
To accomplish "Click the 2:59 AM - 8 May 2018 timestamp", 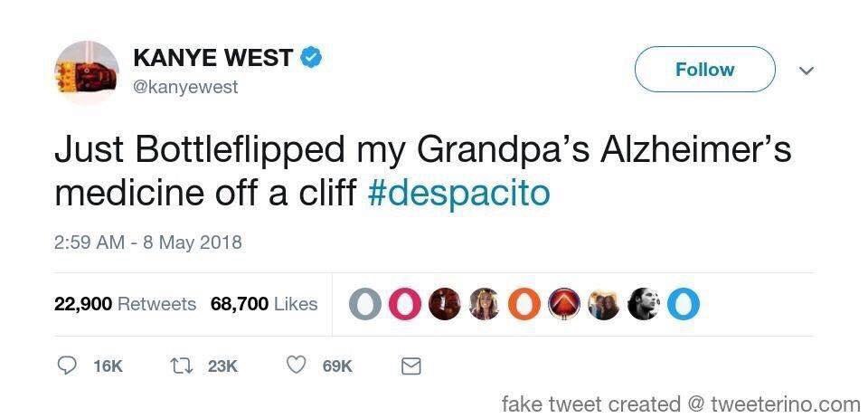I will pyautogui.click(x=148, y=242).
